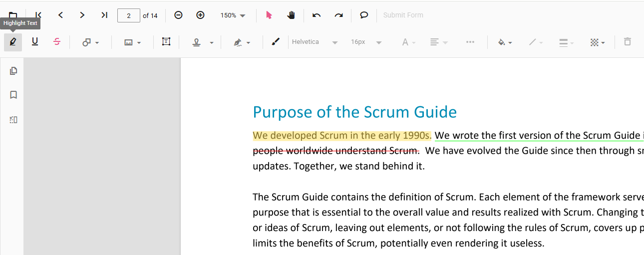Select the Underline annotation tool

tap(35, 42)
